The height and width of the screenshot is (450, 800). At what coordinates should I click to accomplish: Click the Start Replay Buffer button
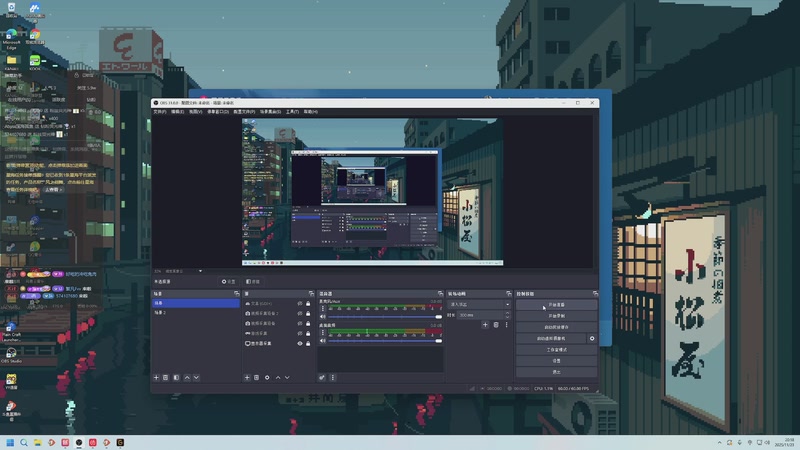tap(556, 327)
